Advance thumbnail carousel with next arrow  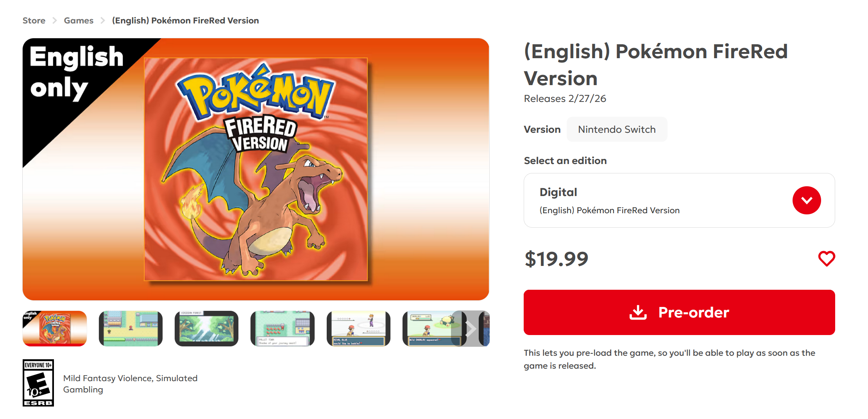pos(470,329)
